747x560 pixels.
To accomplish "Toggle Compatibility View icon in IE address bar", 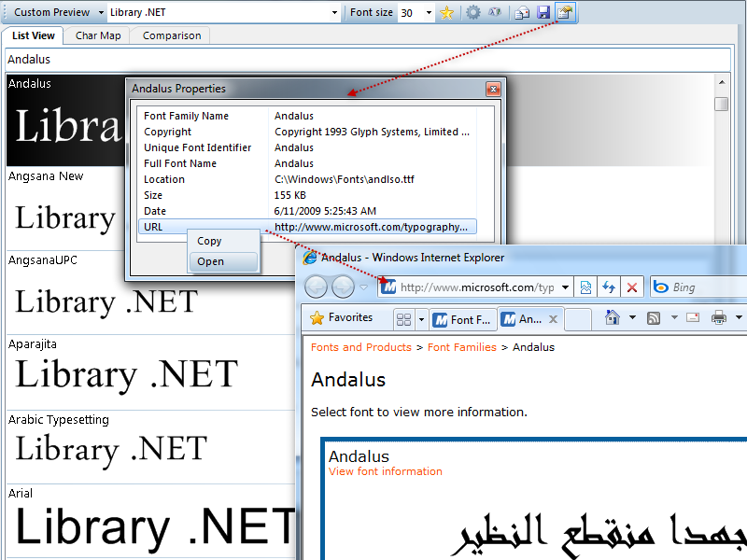I will pyautogui.click(x=585, y=287).
